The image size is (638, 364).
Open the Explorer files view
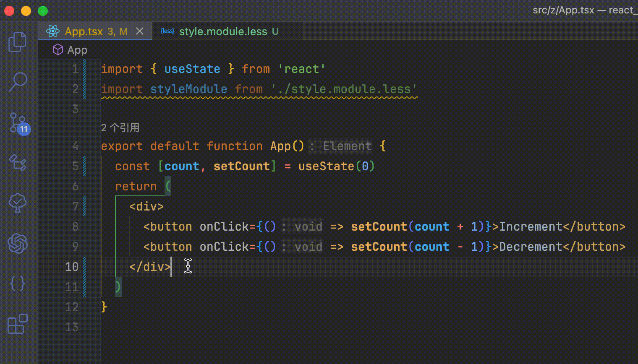click(18, 42)
